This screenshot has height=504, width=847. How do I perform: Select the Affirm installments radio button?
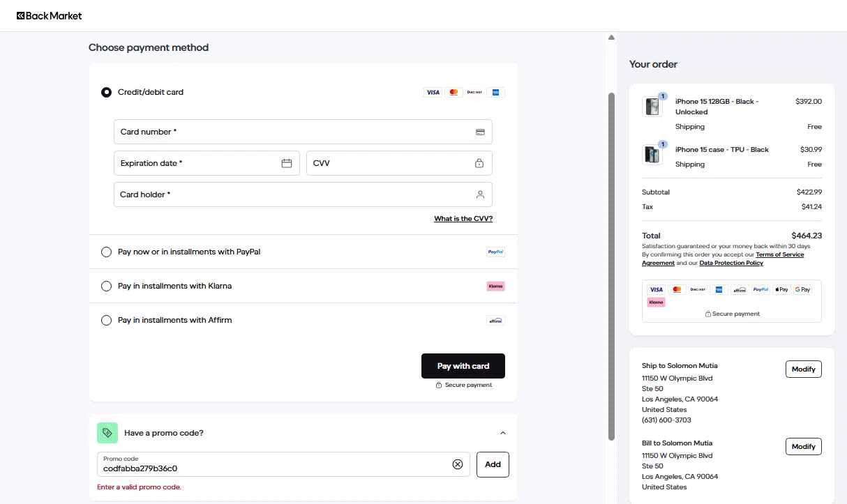106,320
